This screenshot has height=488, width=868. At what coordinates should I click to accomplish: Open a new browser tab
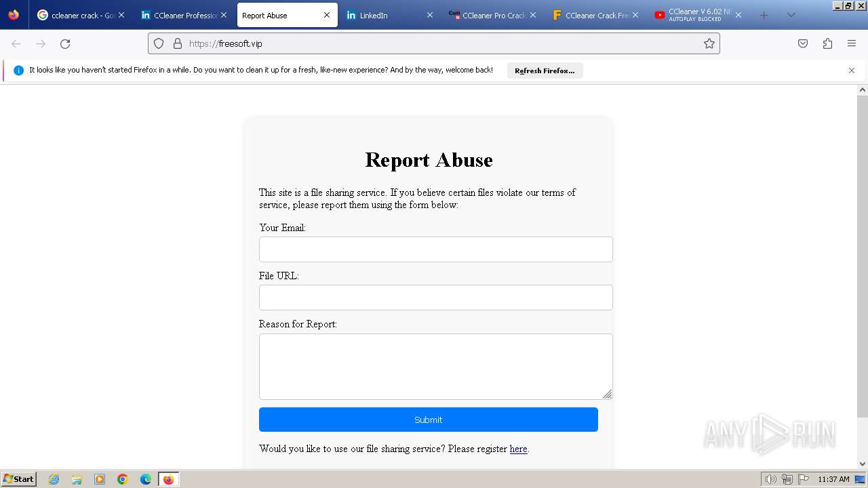point(764,15)
